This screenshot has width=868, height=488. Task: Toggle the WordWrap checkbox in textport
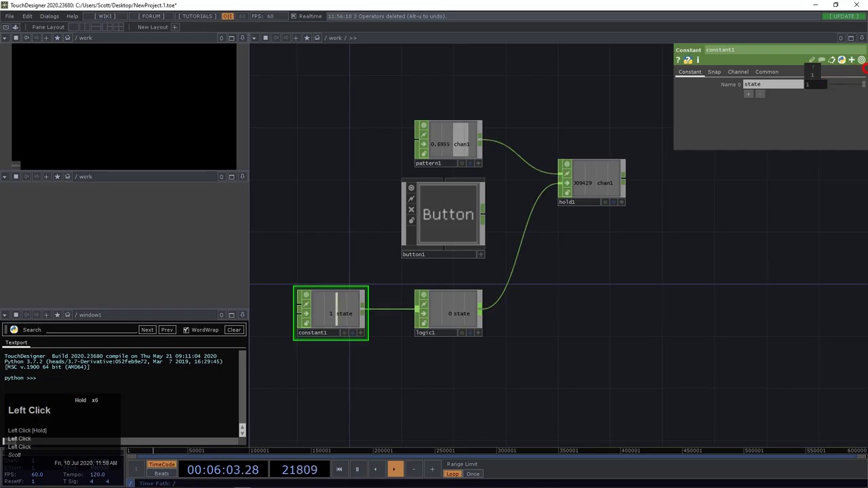tap(186, 330)
